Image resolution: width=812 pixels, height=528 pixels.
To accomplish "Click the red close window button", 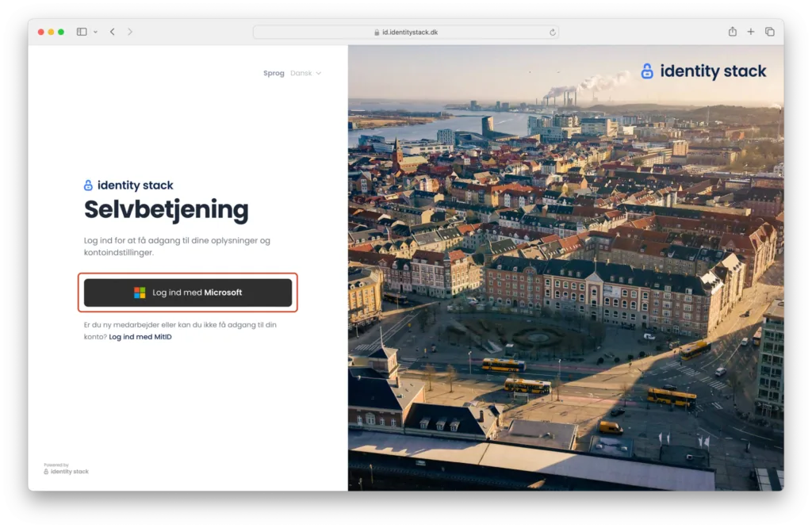I will tap(41, 32).
